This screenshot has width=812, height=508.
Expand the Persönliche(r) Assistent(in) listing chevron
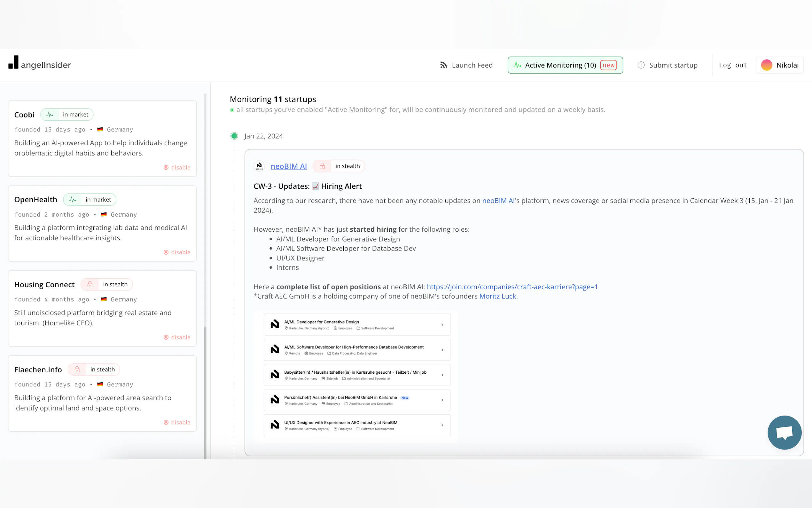(x=442, y=400)
